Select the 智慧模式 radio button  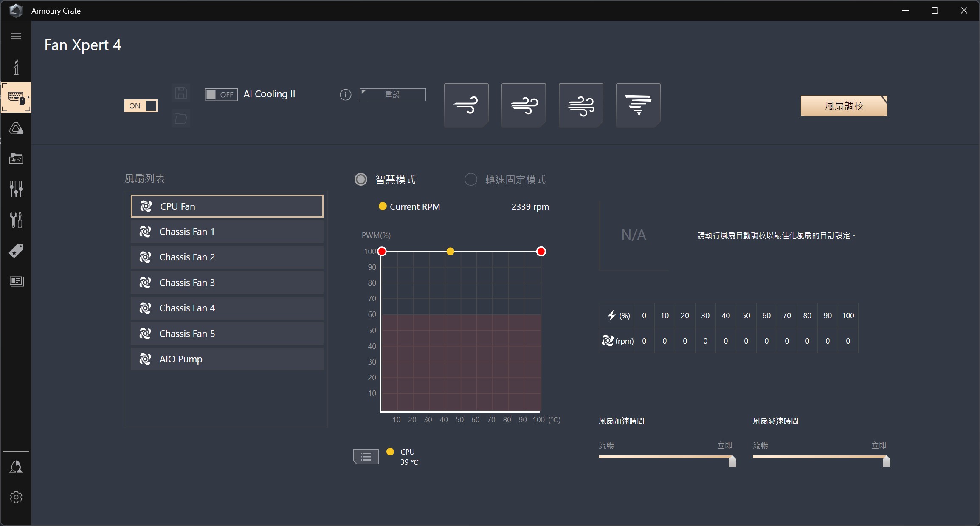tap(361, 180)
